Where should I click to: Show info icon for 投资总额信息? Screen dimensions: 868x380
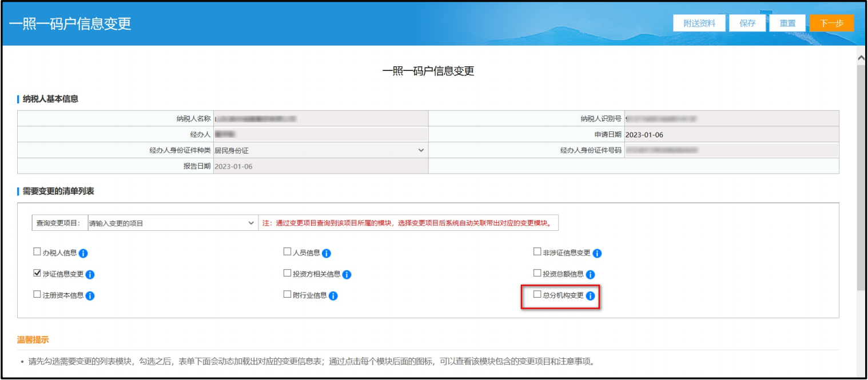pos(590,275)
